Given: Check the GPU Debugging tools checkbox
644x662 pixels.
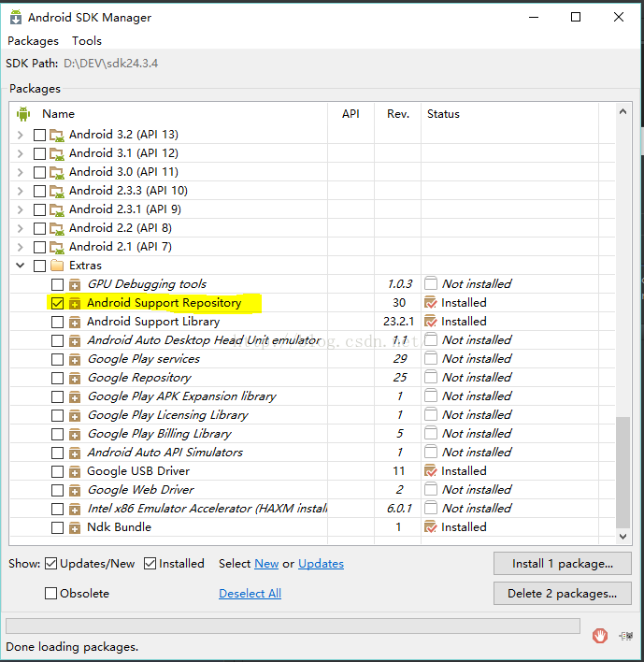Looking at the screenshot, I should coord(57,284).
